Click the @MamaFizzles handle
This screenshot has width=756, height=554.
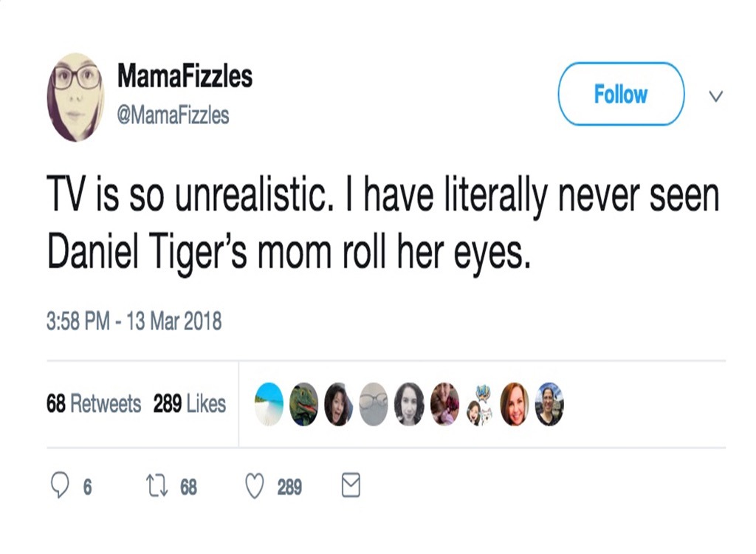(172, 114)
